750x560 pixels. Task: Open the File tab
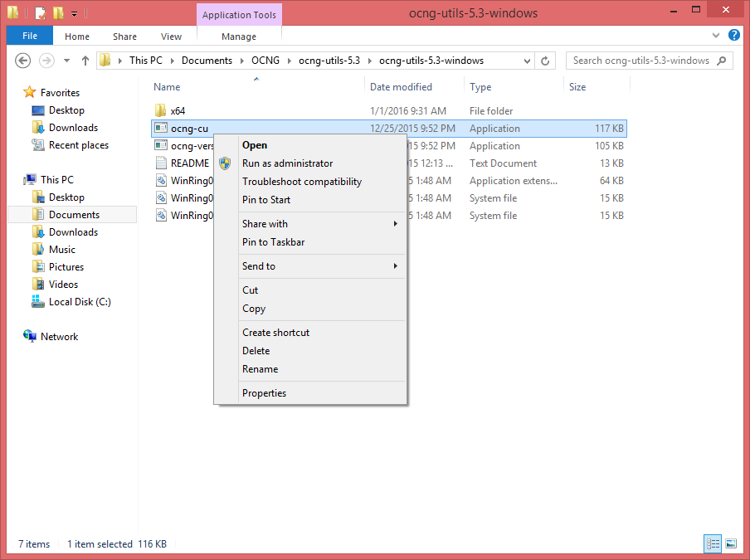(x=30, y=36)
